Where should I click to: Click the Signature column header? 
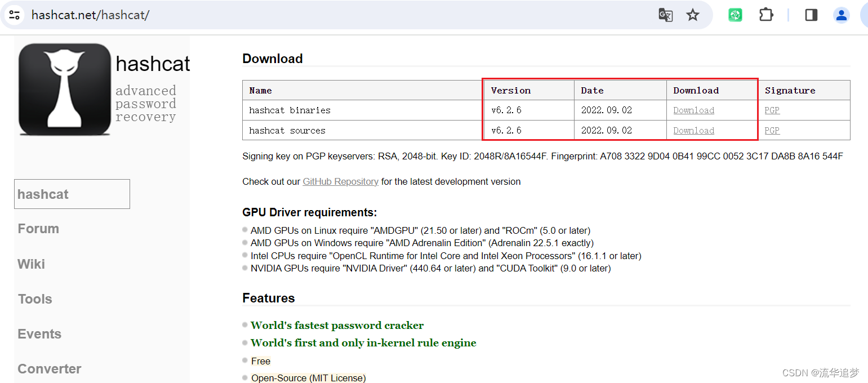point(804,91)
